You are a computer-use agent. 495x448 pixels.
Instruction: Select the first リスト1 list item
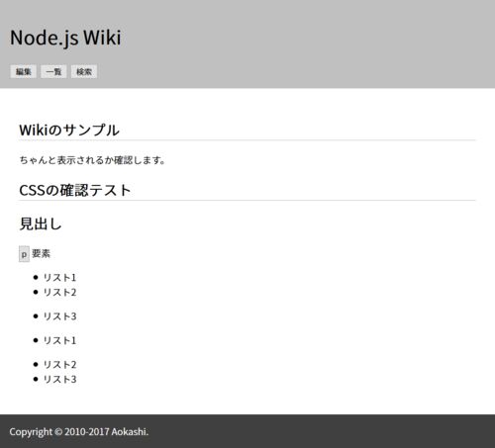click(x=60, y=278)
